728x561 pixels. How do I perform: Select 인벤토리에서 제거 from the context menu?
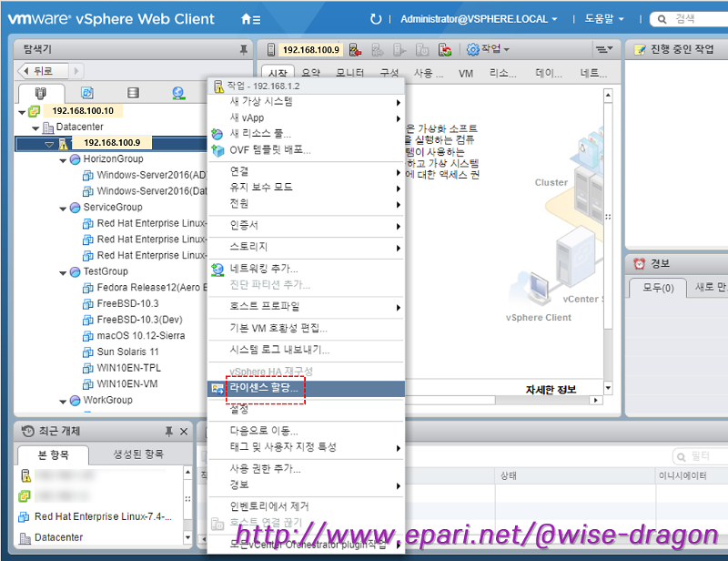click(x=307, y=506)
